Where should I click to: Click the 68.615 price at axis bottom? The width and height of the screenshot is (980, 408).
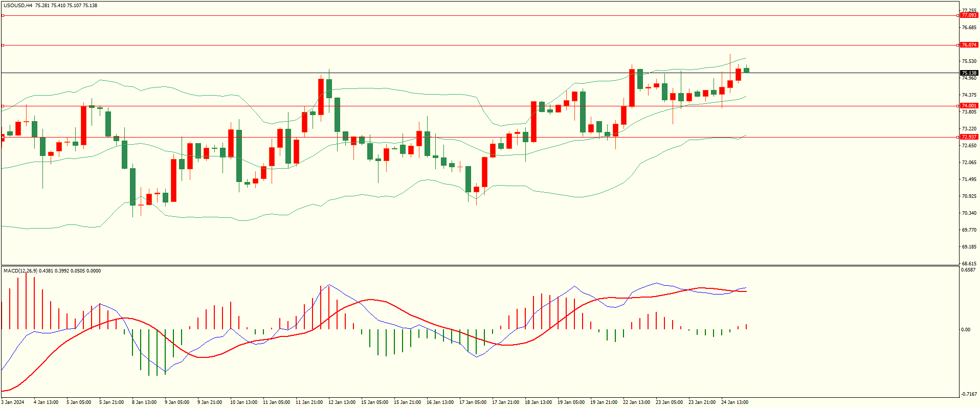(x=969, y=264)
